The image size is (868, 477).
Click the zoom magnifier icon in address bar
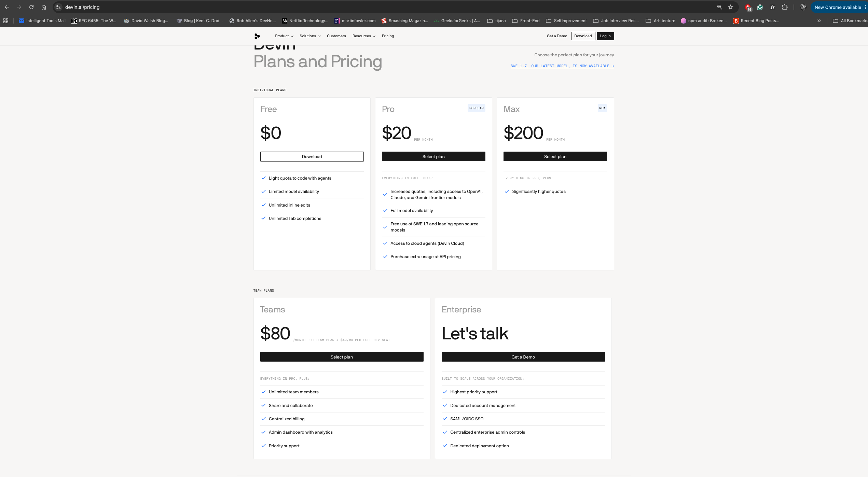click(719, 7)
